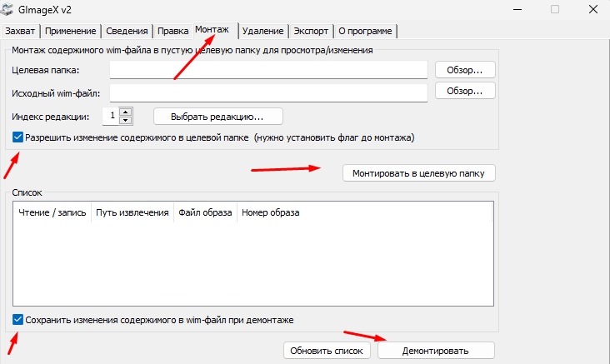
Task: Select the Правка tab
Action: (x=172, y=31)
